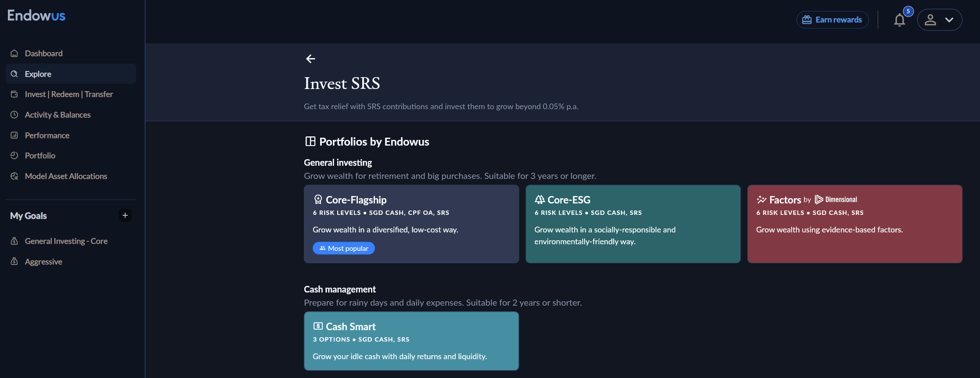
Task: Click the Invest | Redeem | Transfer icon
Action: [x=14, y=94]
